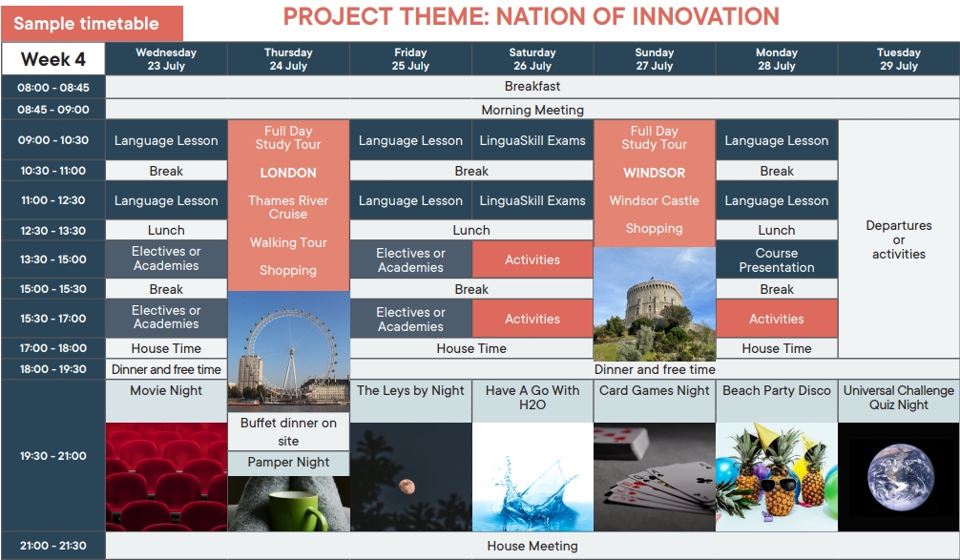Click the Beach Party Disco cell
Image resolution: width=960 pixels, height=560 pixels.
tap(777, 401)
